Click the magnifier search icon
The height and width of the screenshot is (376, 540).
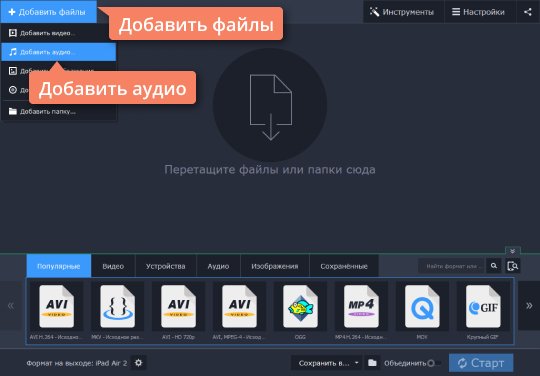pos(494,266)
